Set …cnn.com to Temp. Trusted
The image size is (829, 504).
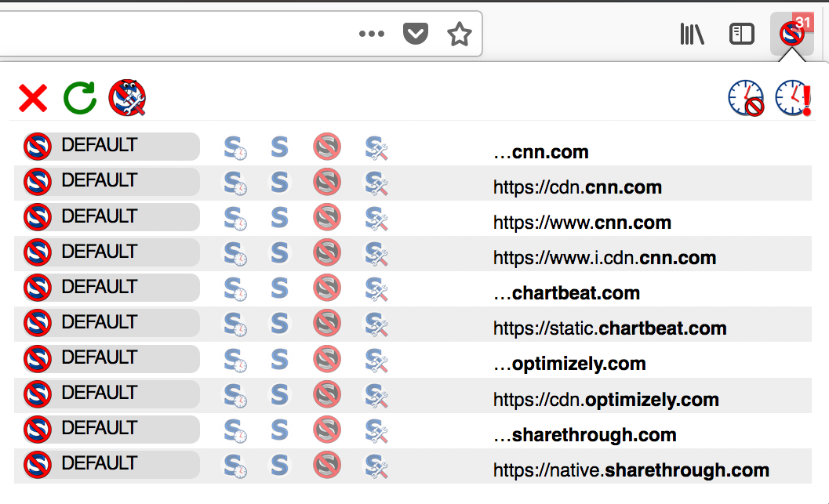coord(235,148)
